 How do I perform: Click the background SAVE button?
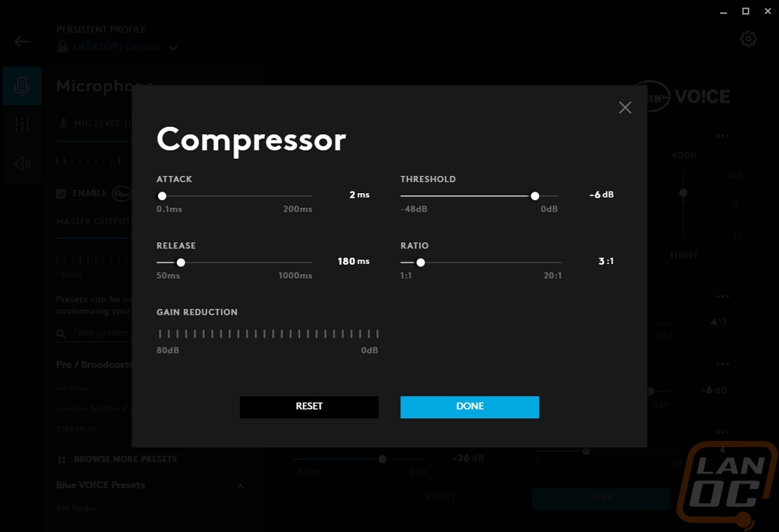pos(601,498)
